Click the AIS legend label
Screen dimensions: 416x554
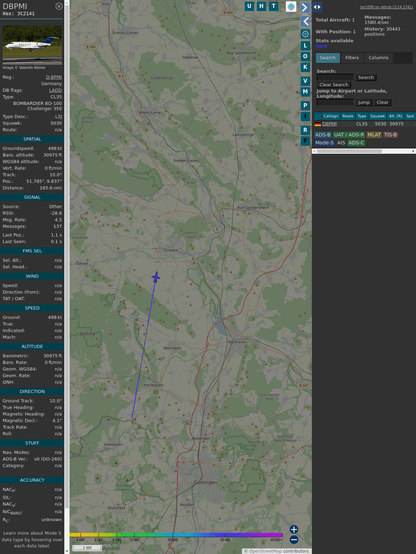click(341, 143)
